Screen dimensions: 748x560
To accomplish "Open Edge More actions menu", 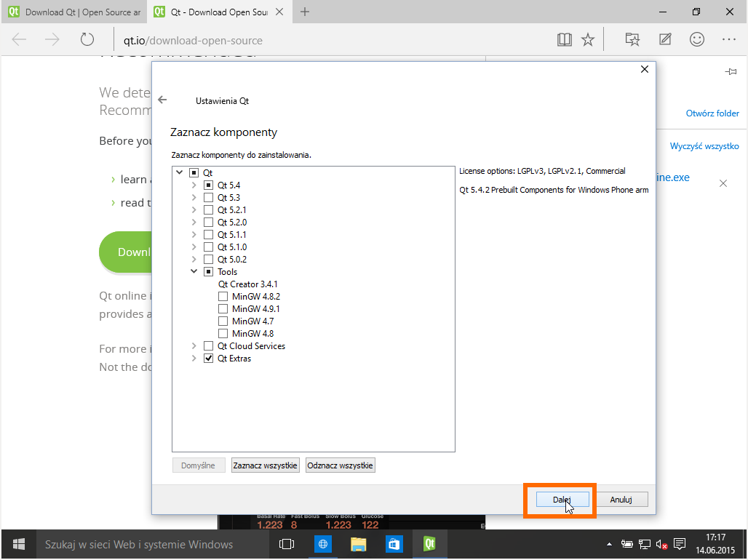I will coord(729,39).
